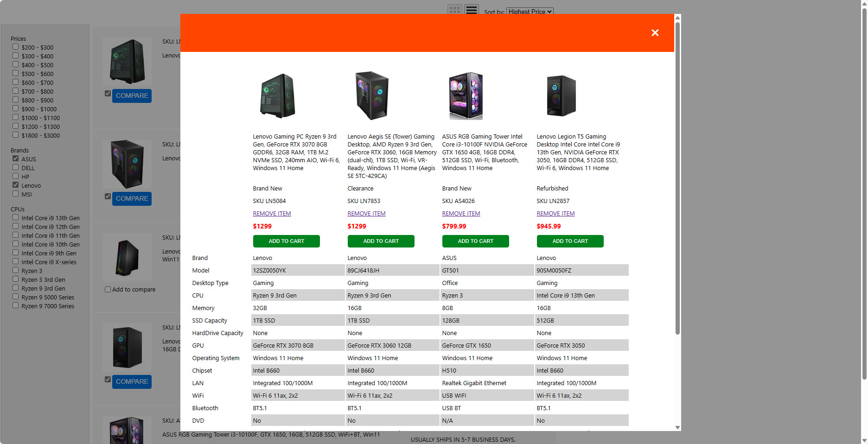
Task: Add Lenovo Aegis SE to cart
Action: pyautogui.click(x=381, y=241)
